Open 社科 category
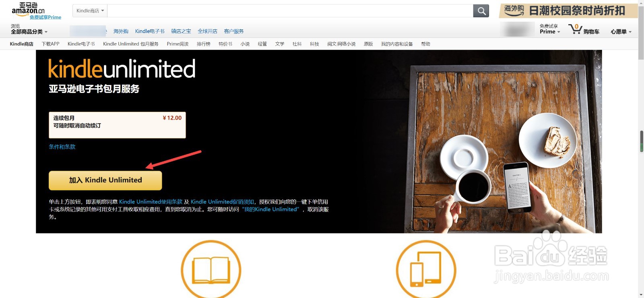Screen dimensions: 644x298 [x=297, y=44]
